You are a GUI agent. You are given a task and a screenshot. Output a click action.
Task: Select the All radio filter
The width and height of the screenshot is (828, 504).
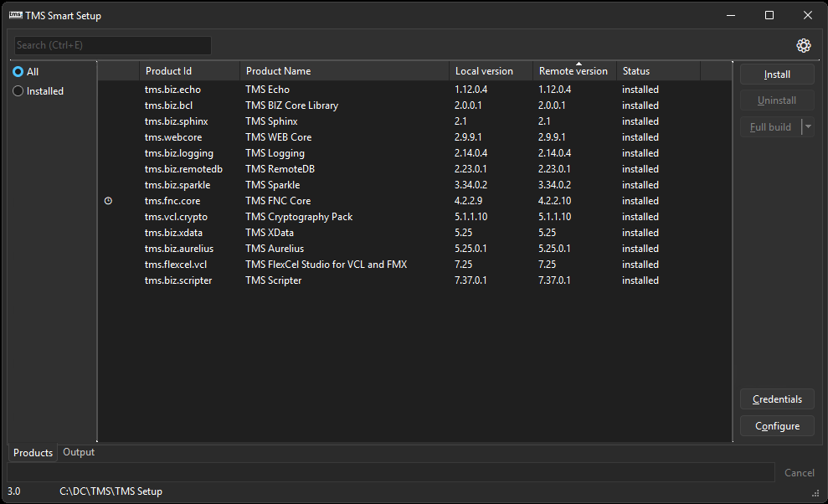pyautogui.click(x=18, y=72)
